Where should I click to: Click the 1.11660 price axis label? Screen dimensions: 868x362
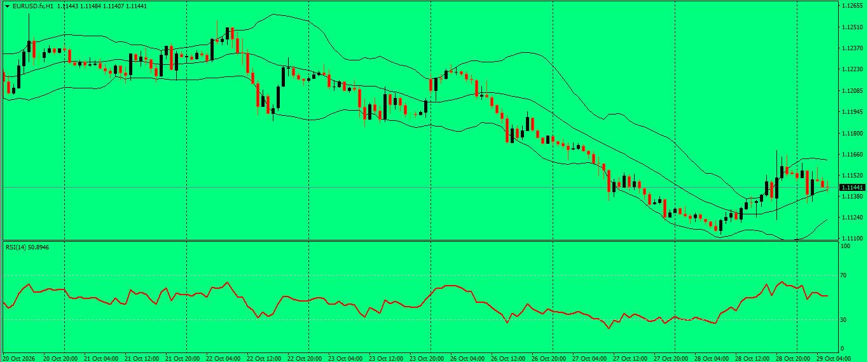tap(851, 155)
